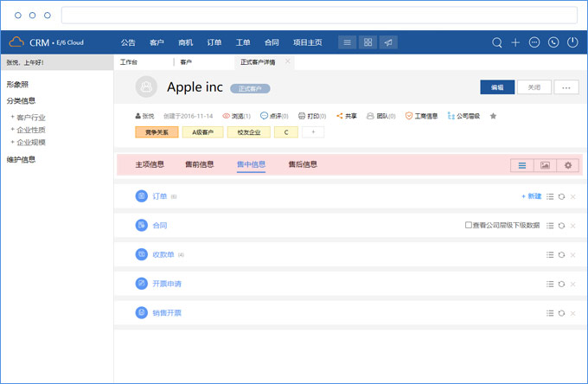Click the search magnifier icon in header
Screen dimensions: 588x384
click(497, 42)
